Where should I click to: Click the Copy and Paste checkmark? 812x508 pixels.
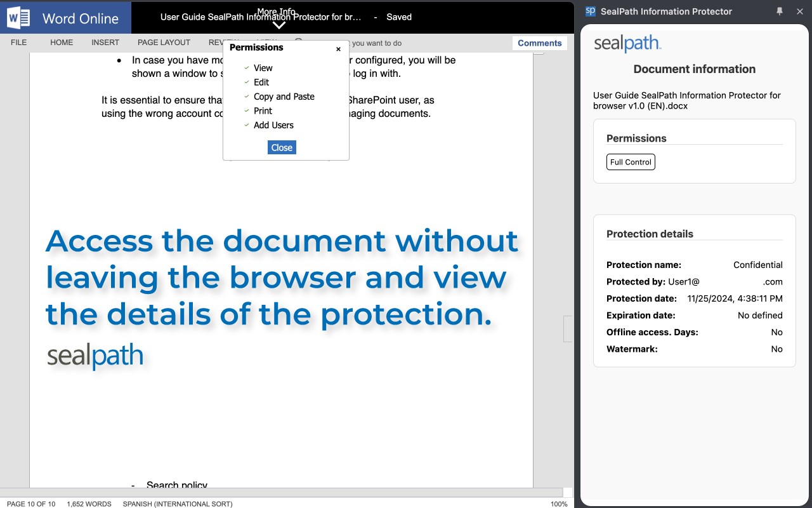pyautogui.click(x=247, y=97)
